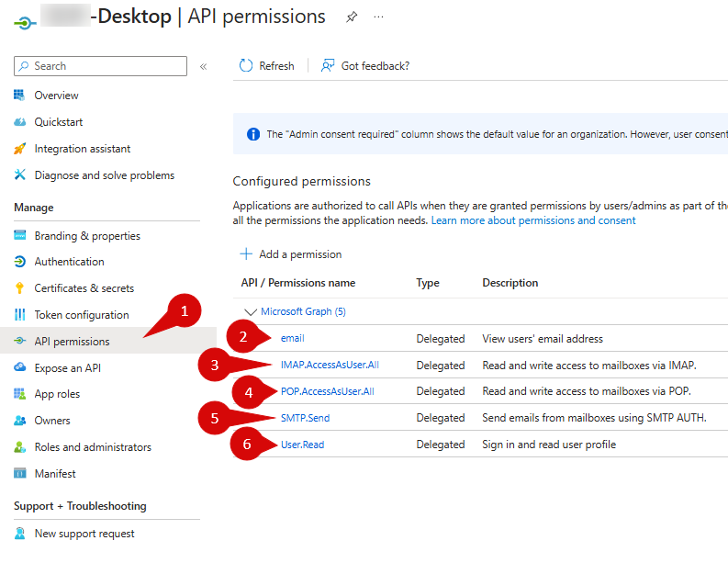Open Learn more about permissions and consent link
The width and height of the screenshot is (728, 563).
click(533, 220)
